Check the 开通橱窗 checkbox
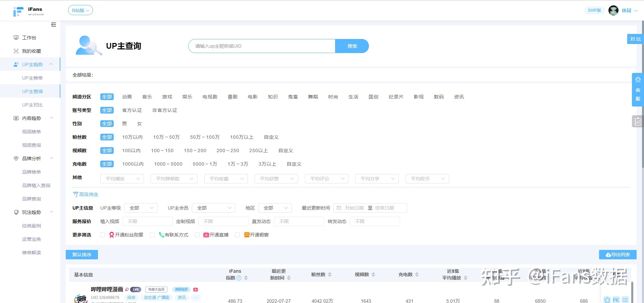This screenshot has height=303, width=644. (237, 235)
